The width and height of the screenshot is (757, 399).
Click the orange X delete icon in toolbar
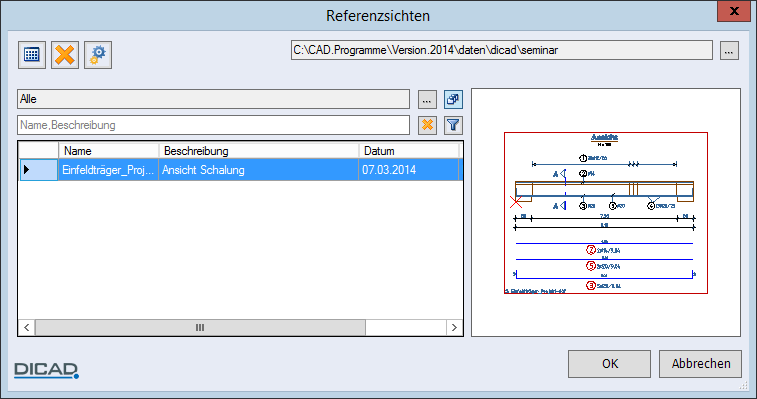tap(65, 55)
